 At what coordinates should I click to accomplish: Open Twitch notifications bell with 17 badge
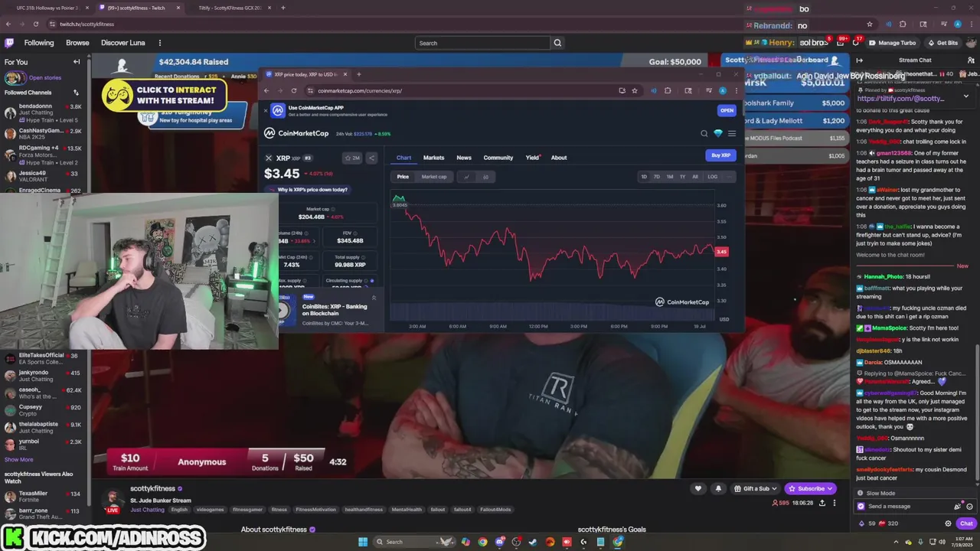(856, 43)
